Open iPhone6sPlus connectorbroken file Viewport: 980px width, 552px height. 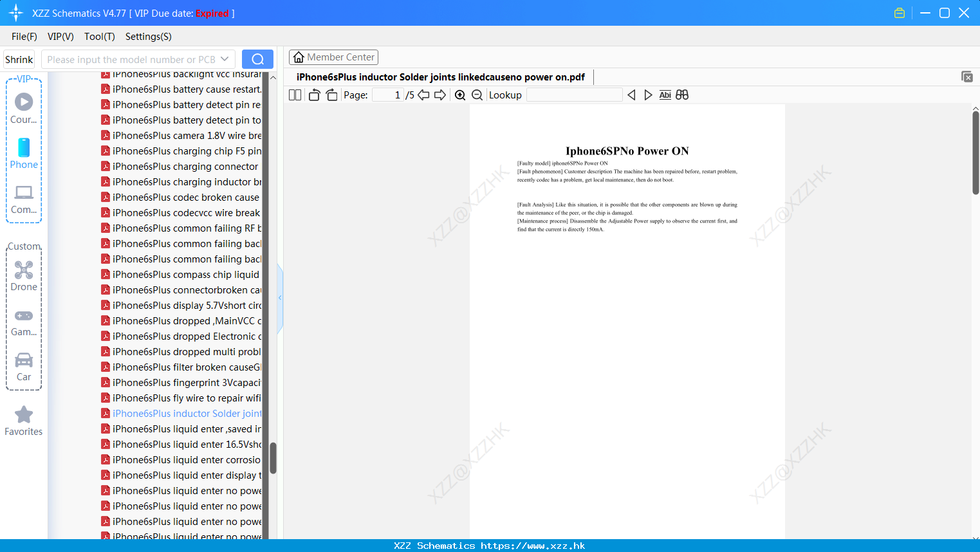click(181, 290)
